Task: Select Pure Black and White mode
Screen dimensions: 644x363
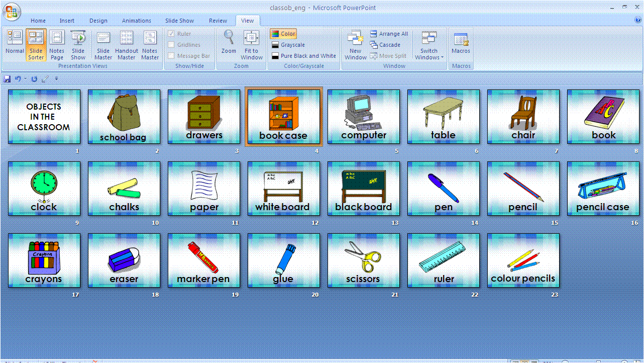Action: 304,56
